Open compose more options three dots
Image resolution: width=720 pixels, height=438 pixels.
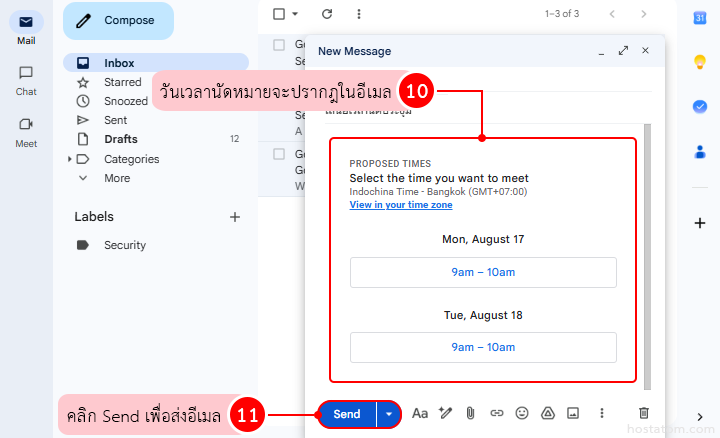(x=602, y=413)
